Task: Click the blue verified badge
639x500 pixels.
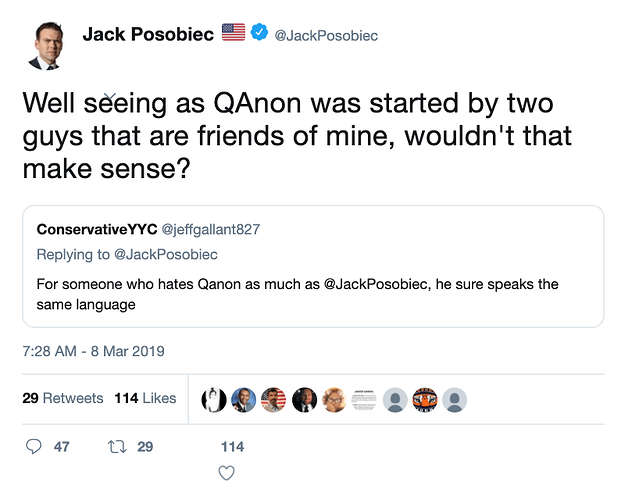Action: (258, 34)
